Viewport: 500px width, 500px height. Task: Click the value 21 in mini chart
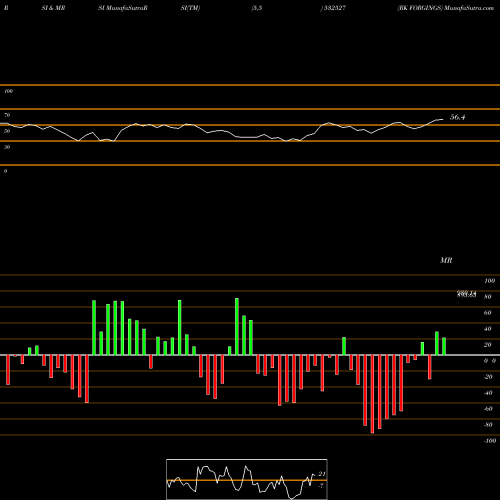322,474
